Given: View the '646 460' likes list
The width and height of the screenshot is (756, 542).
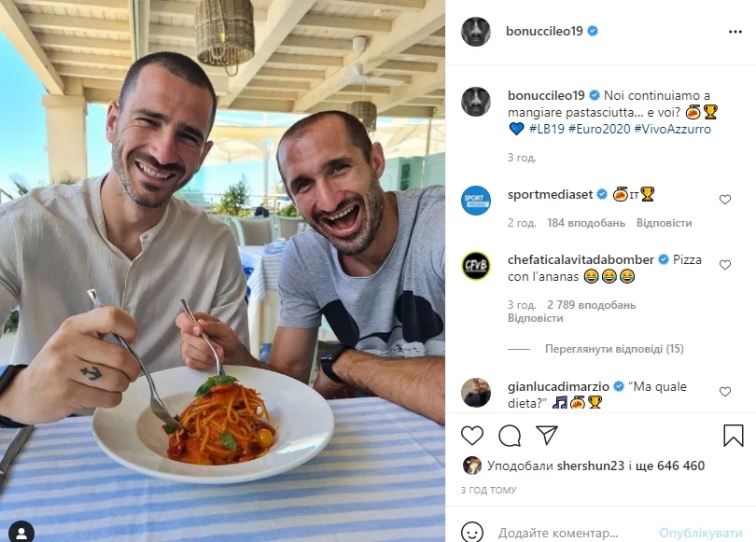Looking at the screenshot, I should point(680,466).
